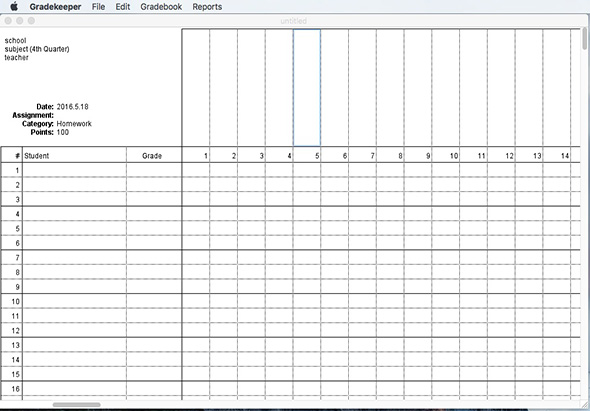Open the Reports menu
Image resolution: width=590 pixels, height=411 pixels.
[x=207, y=7]
